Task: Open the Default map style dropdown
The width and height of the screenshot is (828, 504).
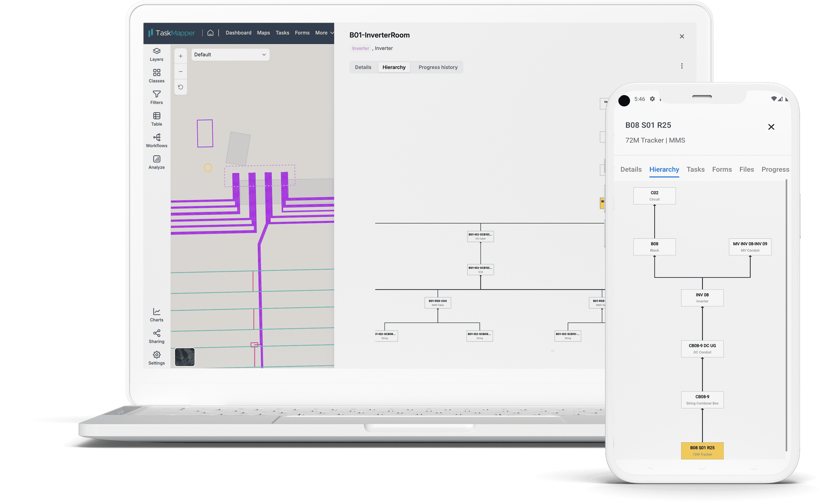Action: [230, 55]
